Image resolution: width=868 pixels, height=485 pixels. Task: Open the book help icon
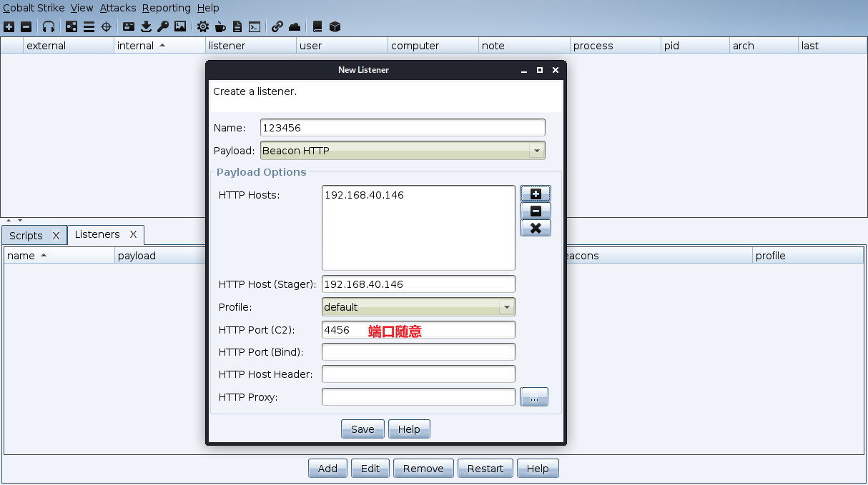(x=317, y=27)
